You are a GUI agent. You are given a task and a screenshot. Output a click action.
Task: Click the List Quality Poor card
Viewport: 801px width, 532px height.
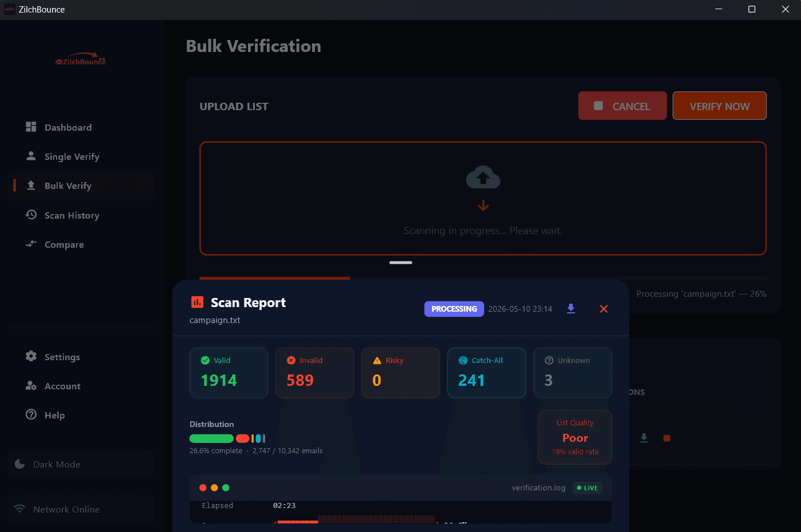[x=575, y=437]
